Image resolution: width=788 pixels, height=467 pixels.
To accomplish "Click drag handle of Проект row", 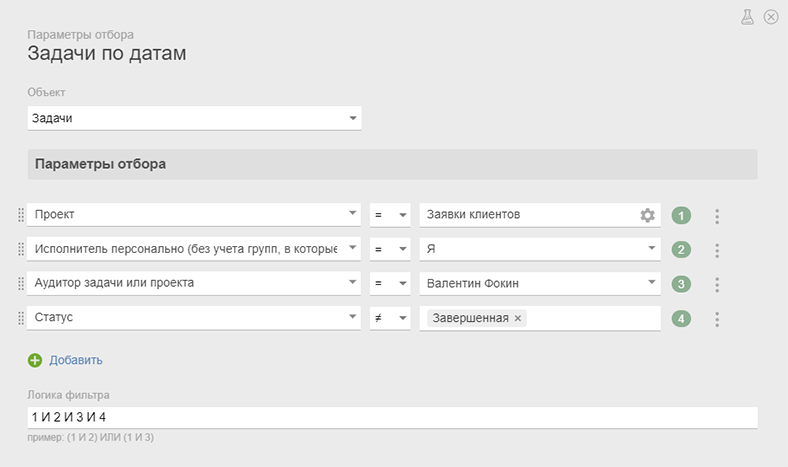I will [21, 216].
